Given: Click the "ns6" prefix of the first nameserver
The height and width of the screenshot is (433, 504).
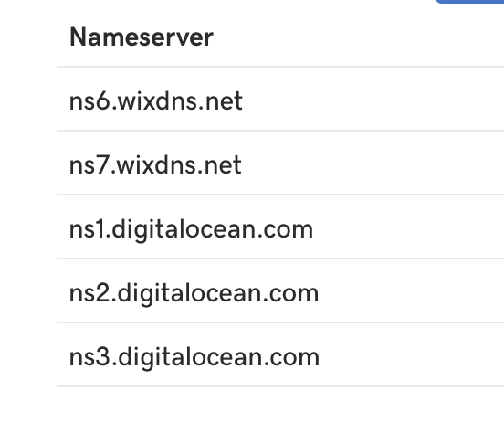Looking at the screenshot, I should 89,101.
